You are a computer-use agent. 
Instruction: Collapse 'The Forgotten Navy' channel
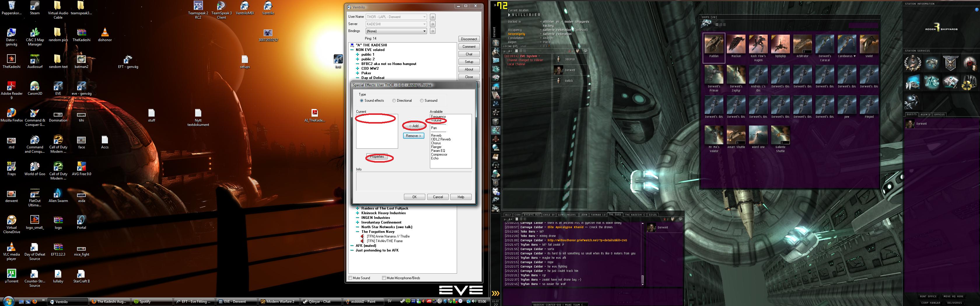(x=358, y=231)
